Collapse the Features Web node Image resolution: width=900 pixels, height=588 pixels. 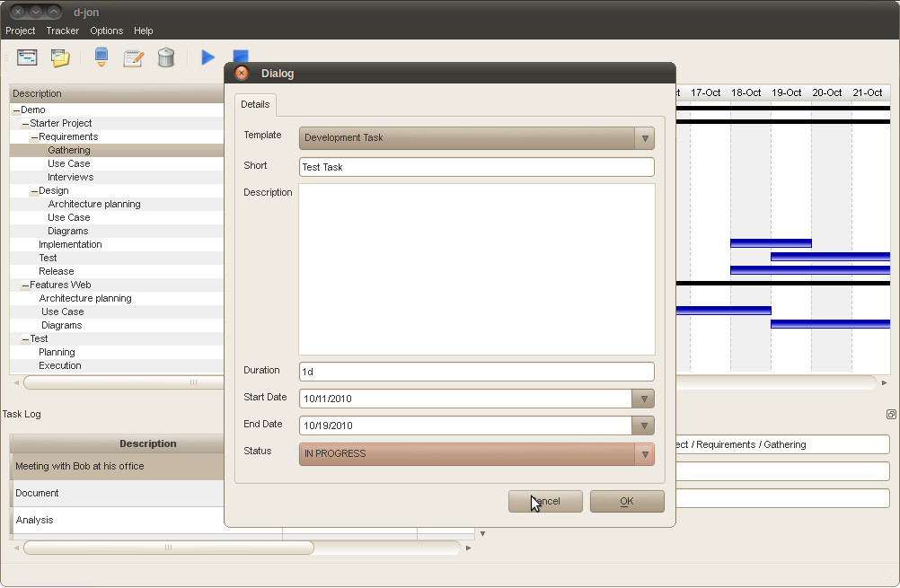tap(26, 285)
